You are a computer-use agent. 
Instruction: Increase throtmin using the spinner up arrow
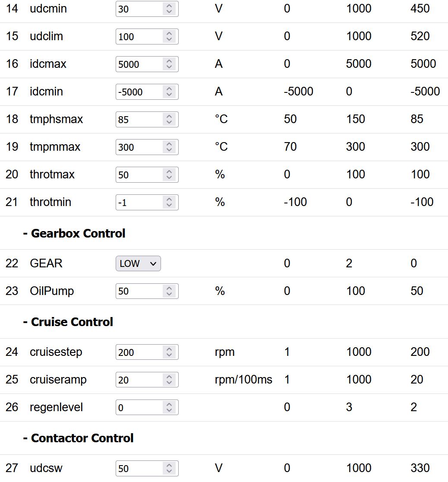click(169, 200)
